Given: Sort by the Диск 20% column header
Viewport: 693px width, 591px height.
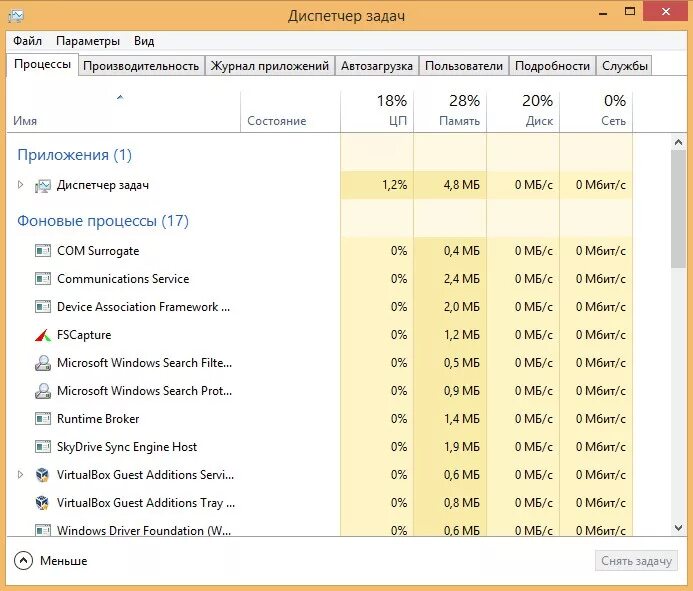Looking at the screenshot, I should coord(523,111).
